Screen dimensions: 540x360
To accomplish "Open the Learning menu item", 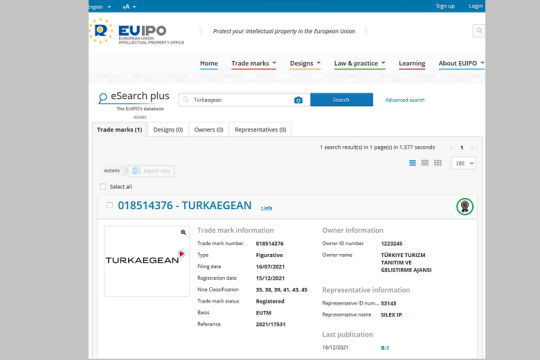I will click(412, 63).
